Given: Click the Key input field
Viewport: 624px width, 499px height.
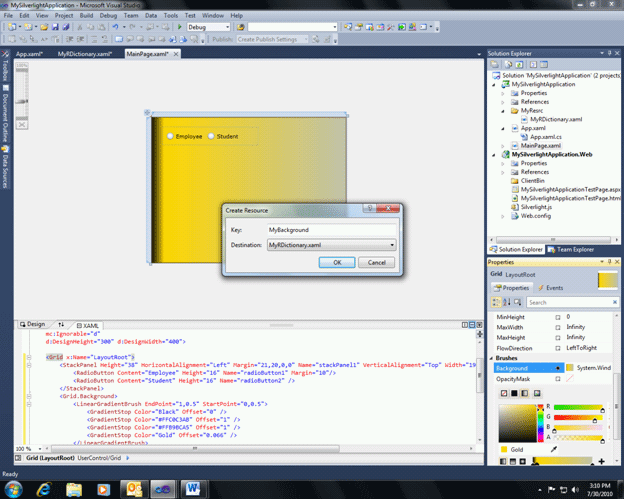Looking at the screenshot, I should [x=330, y=229].
